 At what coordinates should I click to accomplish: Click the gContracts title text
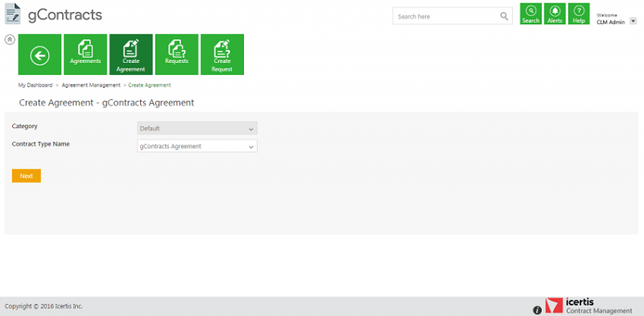65,15
